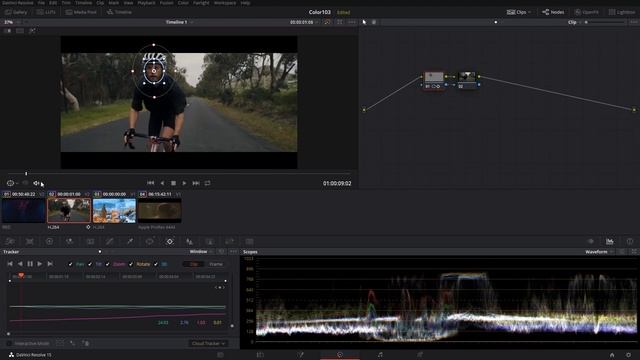Open the File menu
This screenshot has height=360, width=640.
(41, 3)
